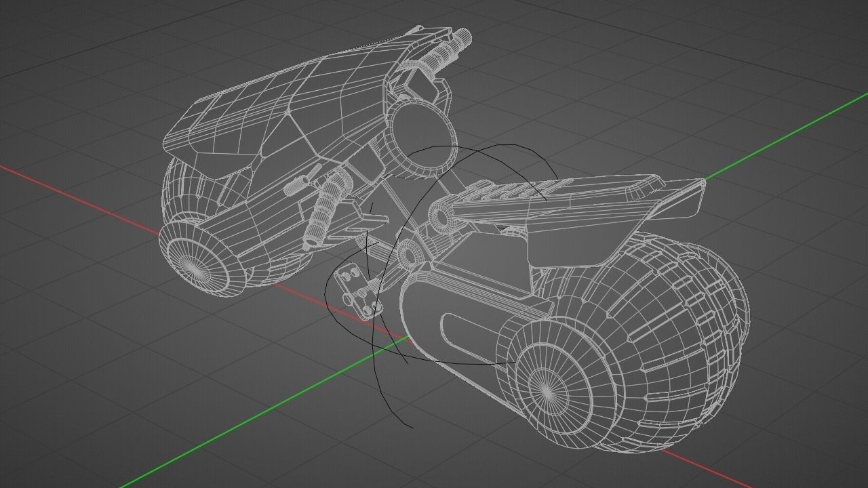Select the bracket plate with four bolts
The height and width of the screenshot is (488, 868).
click(x=359, y=291)
